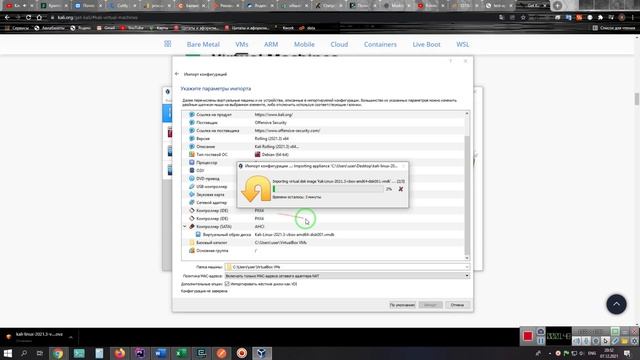This screenshot has width=640, height=360.
Task: Toggle import hard drives as VDI checkbox
Action: point(227,284)
